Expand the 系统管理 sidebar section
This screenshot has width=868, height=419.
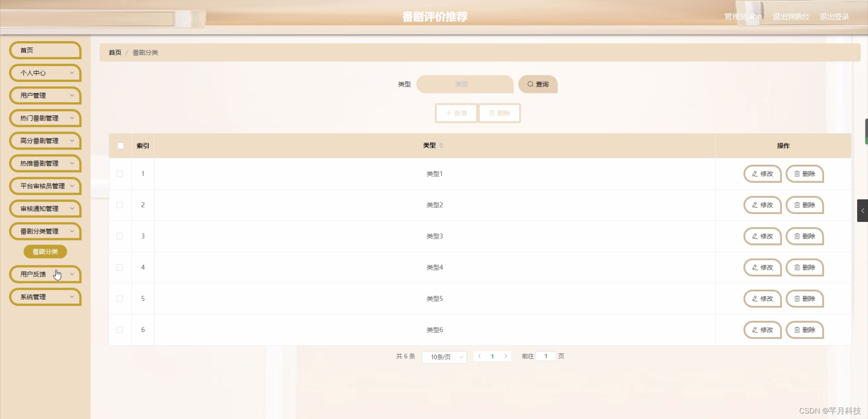pyautogui.click(x=45, y=297)
